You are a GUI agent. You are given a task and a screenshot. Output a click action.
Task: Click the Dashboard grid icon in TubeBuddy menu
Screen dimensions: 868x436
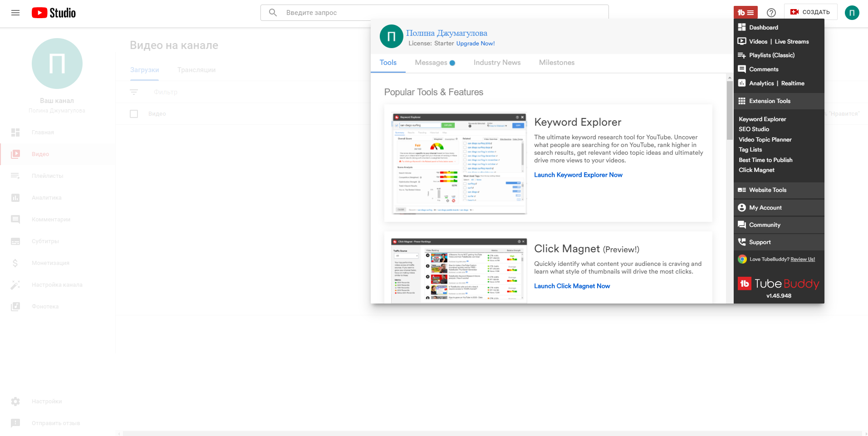click(x=742, y=27)
